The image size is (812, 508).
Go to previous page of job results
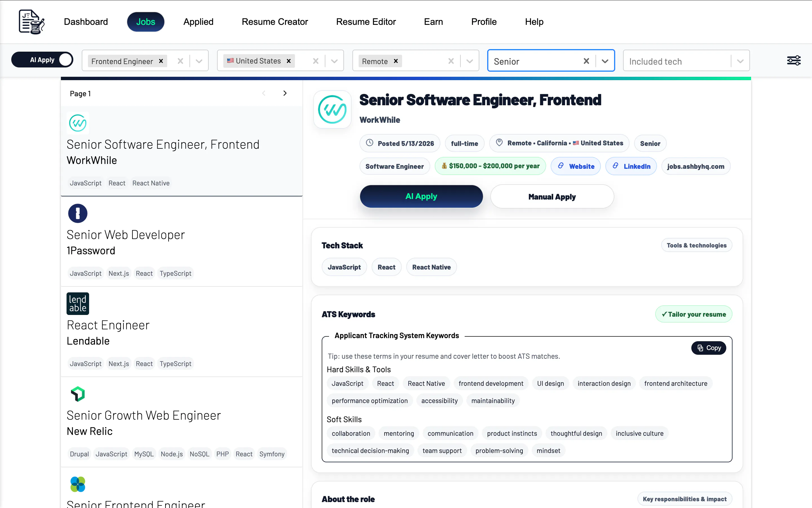click(264, 93)
